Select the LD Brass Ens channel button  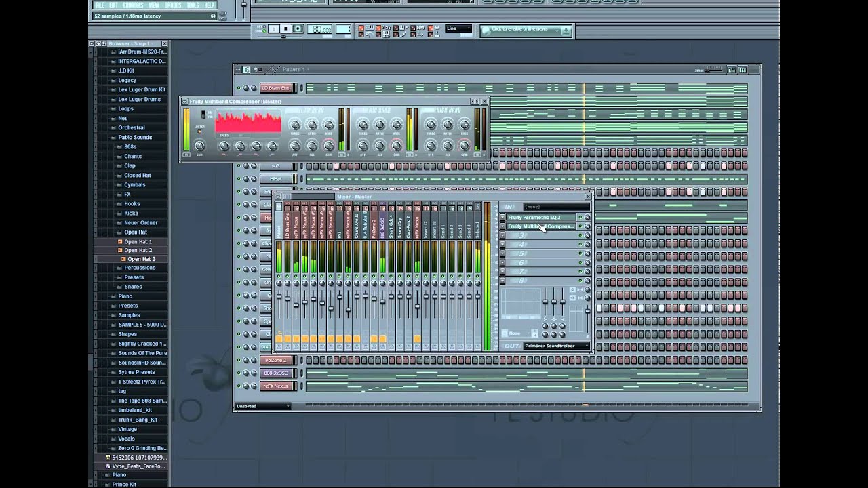276,88
